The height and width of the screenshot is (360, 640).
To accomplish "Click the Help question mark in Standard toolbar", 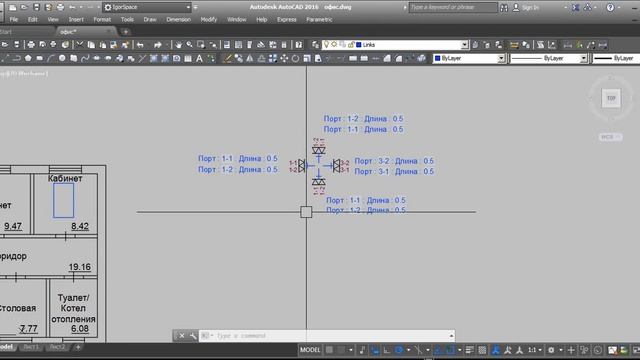I will coord(299,45).
